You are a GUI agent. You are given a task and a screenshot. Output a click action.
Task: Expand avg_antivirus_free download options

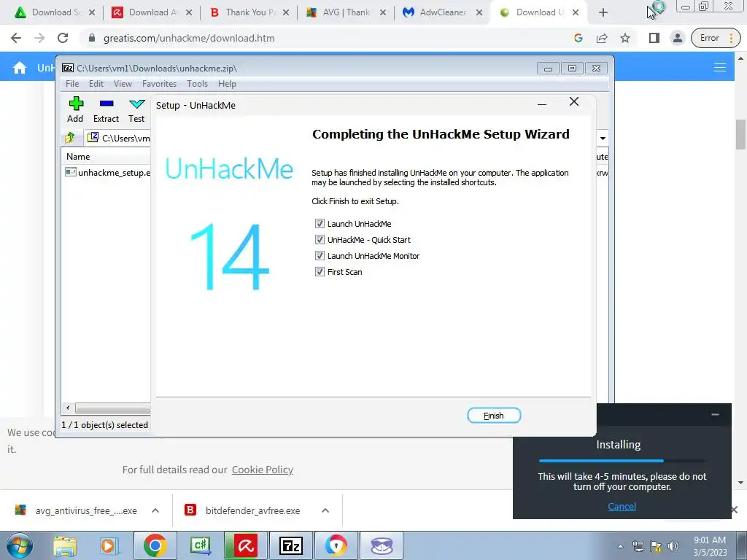[x=155, y=510]
